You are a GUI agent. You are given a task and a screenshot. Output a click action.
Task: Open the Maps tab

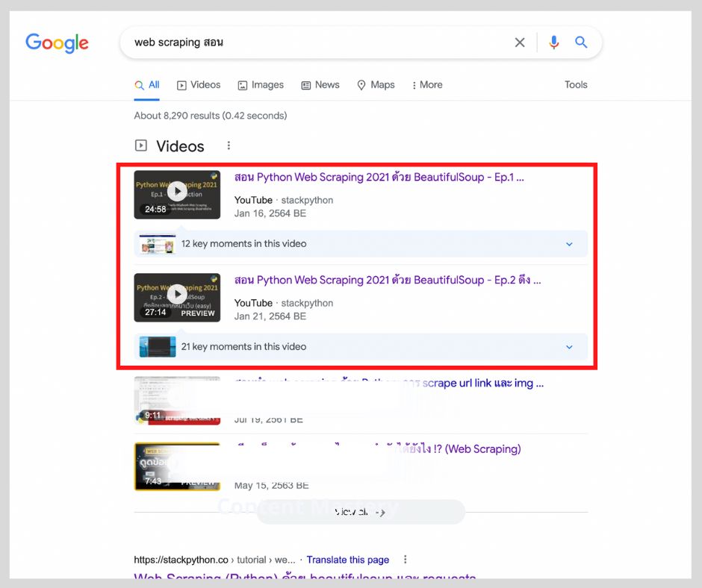pyautogui.click(x=376, y=85)
